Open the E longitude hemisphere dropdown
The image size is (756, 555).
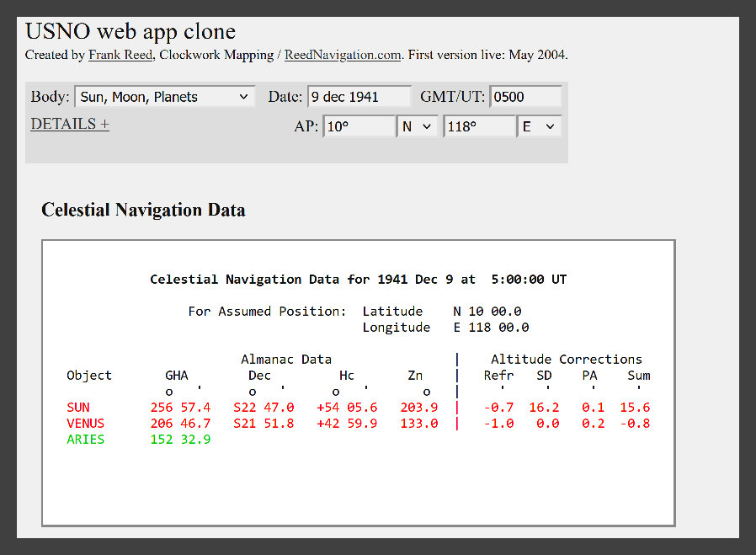coord(539,126)
